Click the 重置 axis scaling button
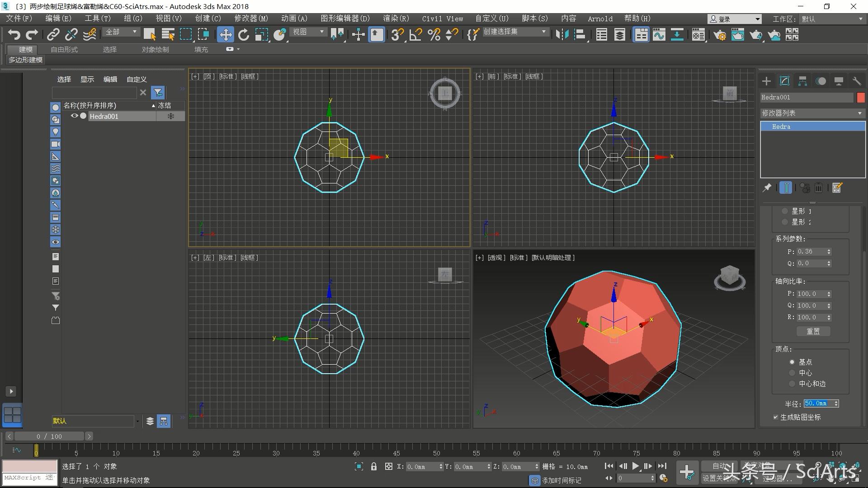Viewport: 868px width, 488px height. (x=813, y=331)
